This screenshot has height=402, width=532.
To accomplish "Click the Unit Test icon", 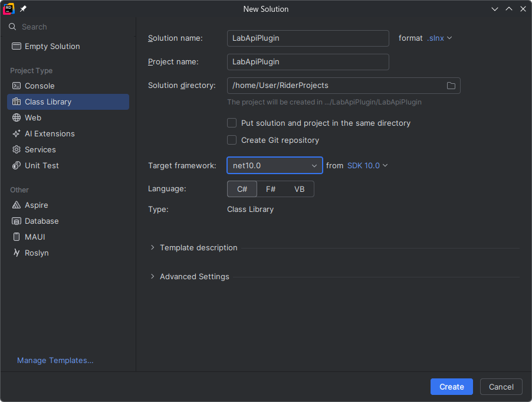I will (17, 166).
